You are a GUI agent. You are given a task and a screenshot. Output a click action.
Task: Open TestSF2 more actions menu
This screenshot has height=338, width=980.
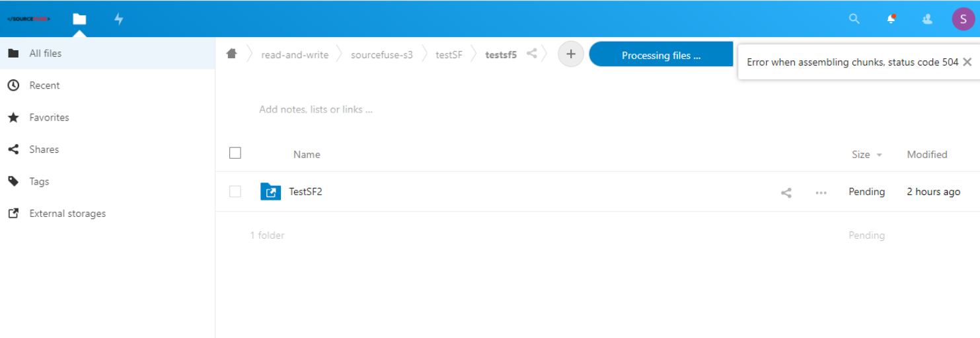821,192
